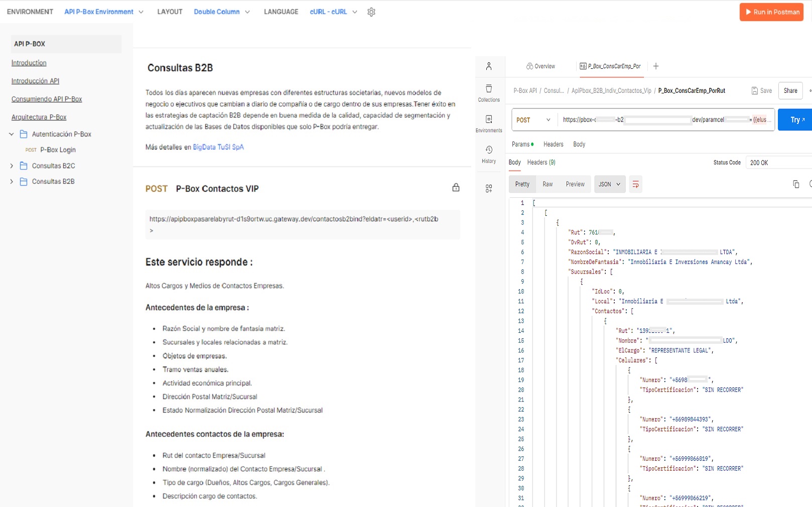Click the Autenticación P-Box folder icon
This screenshot has height=507, width=812.
[x=24, y=134]
